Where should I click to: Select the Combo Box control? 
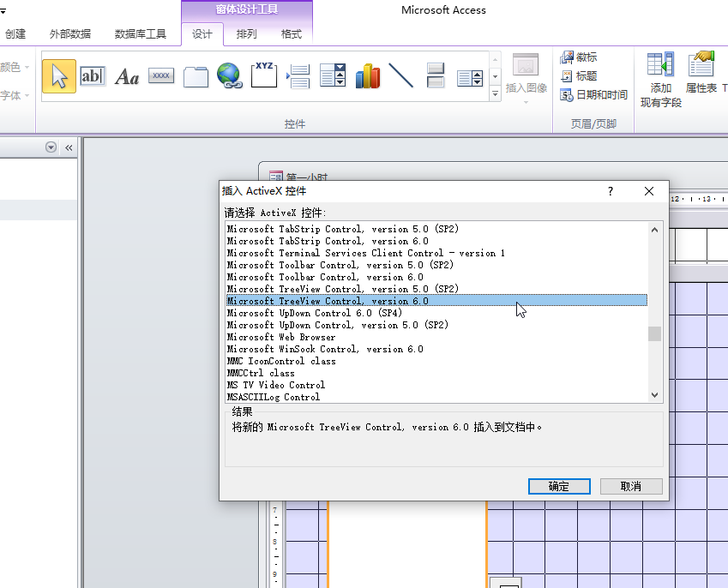[333, 75]
